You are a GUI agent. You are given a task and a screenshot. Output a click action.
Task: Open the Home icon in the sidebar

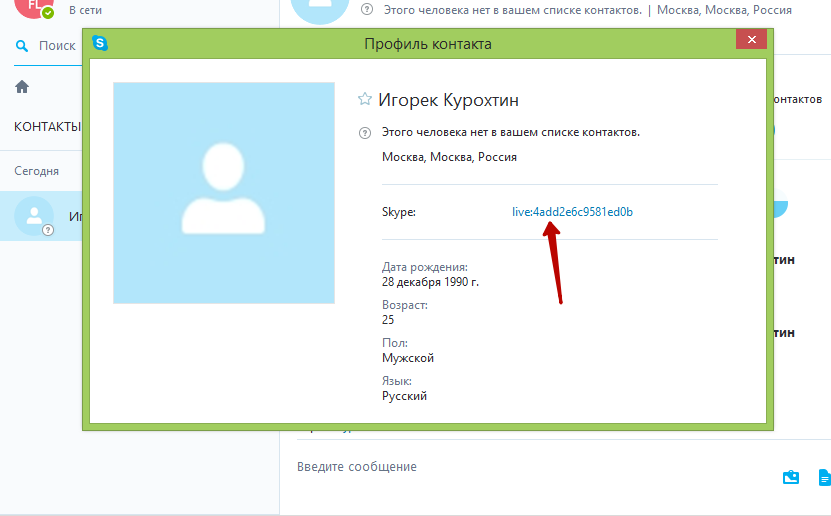coord(22,86)
